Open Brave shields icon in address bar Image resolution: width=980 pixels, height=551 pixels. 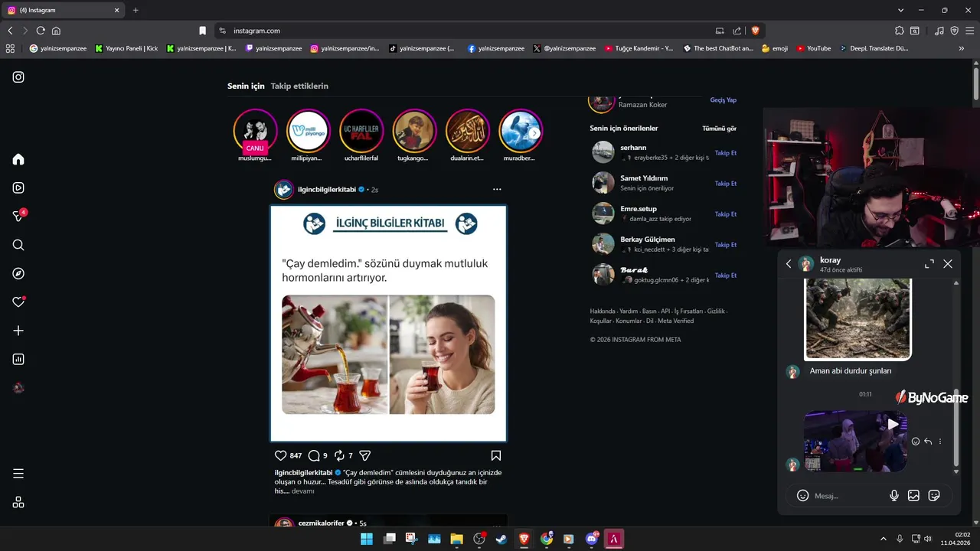pyautogui.click(x=755, y=31)
